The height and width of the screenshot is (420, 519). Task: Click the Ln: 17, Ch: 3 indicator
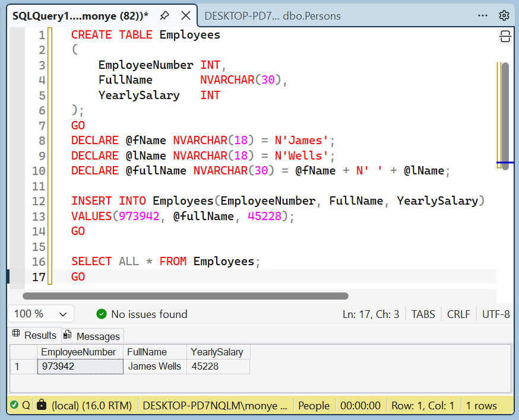coord(371,314)
